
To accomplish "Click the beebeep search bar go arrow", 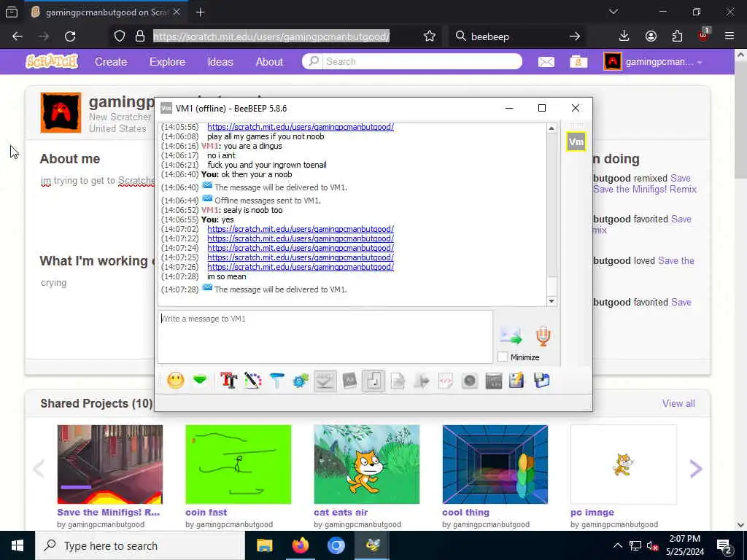I will tap(575, 36).
